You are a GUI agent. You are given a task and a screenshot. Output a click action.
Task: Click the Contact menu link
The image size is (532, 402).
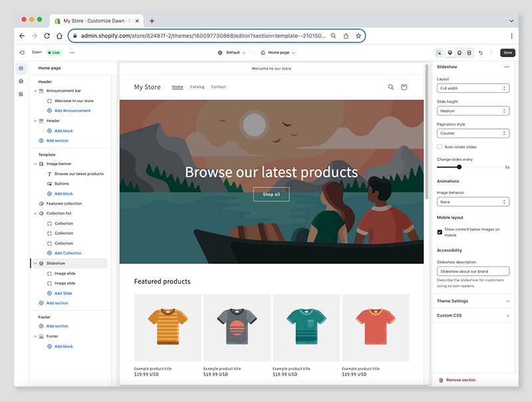click(x=219, y=87)
